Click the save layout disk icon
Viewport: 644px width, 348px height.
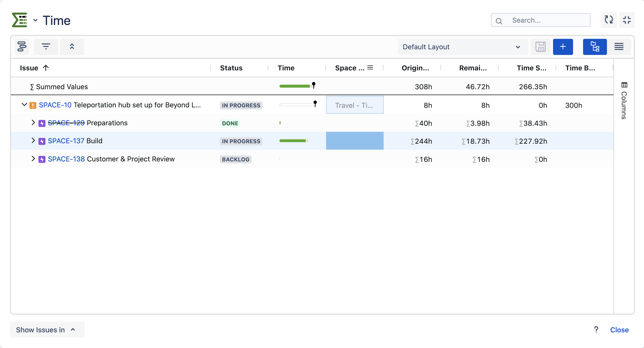click(x=540, y=47)
